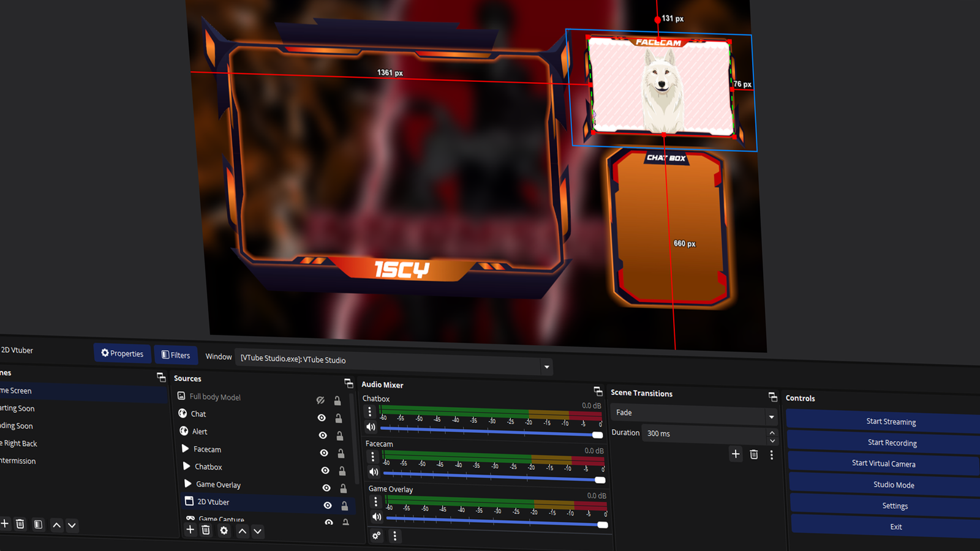980x551 pixels.
Task: Add a new source with the plus icon
Action: [x=190, y=530]
